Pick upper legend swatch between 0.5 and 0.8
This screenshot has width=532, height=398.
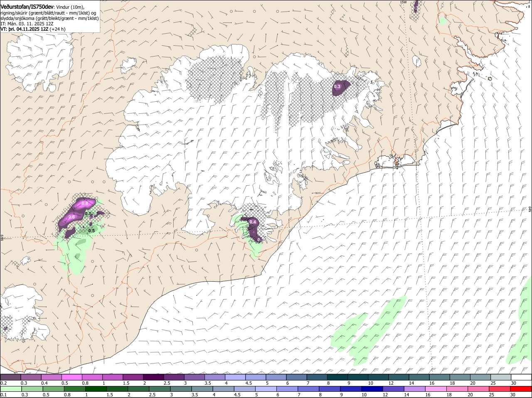click(x=71, y=377)
